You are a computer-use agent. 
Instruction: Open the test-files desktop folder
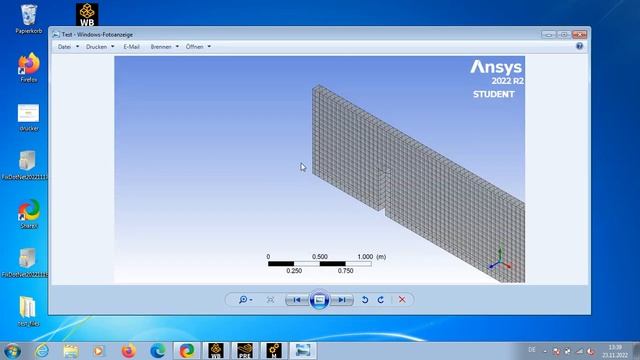[29, 311]
